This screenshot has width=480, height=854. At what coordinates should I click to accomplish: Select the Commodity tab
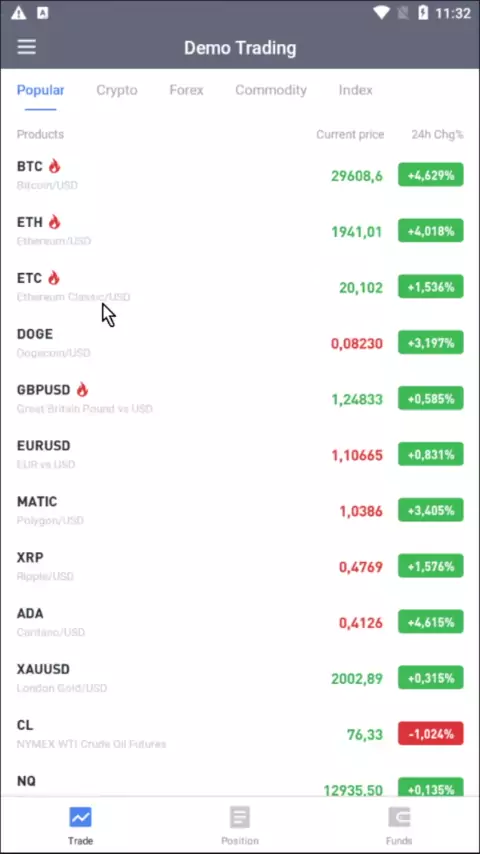(271, 90)
